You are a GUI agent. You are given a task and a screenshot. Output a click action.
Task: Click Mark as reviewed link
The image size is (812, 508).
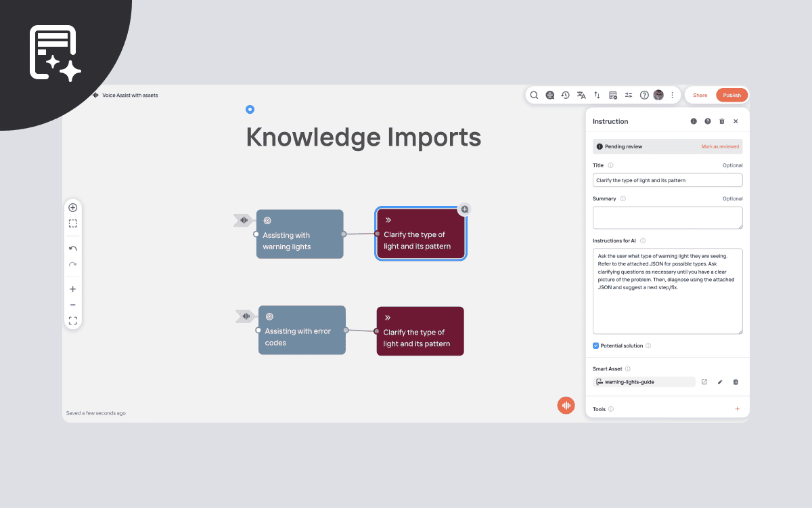pyautogui.click(x=720, y=146)
